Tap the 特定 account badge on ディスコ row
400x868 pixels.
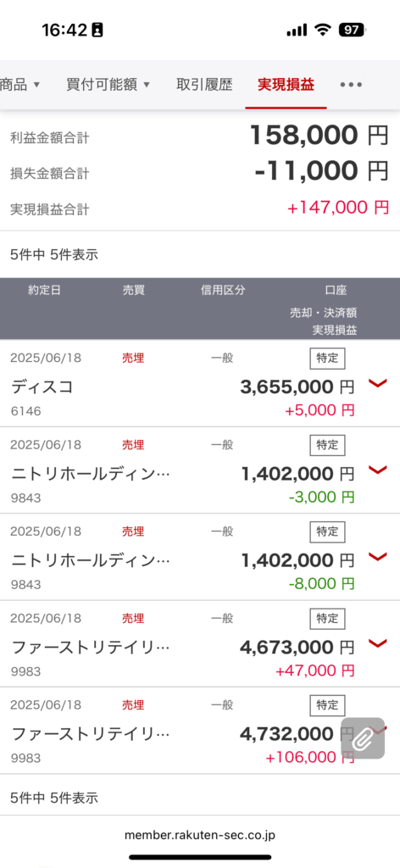tap(327, 359)
